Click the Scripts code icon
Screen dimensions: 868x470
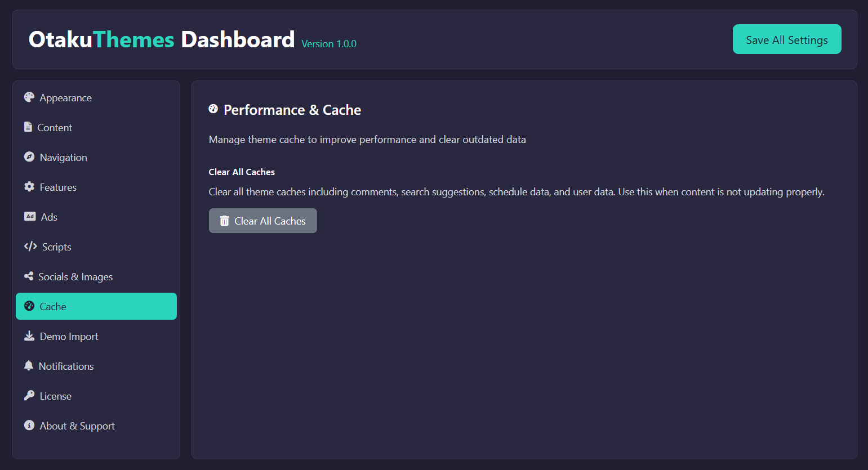coord(29,246)
